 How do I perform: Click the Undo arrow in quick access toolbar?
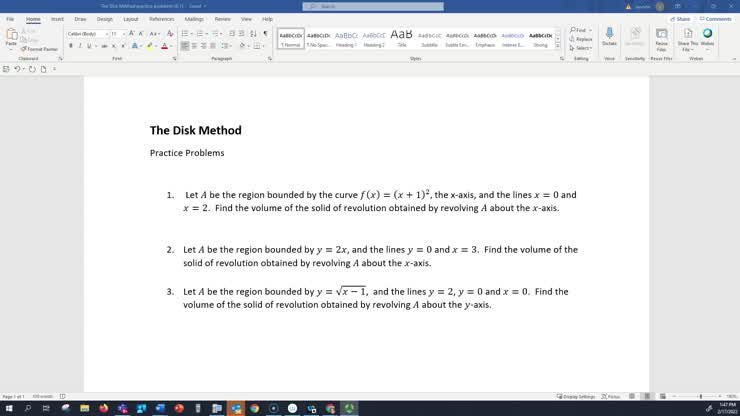19,68
